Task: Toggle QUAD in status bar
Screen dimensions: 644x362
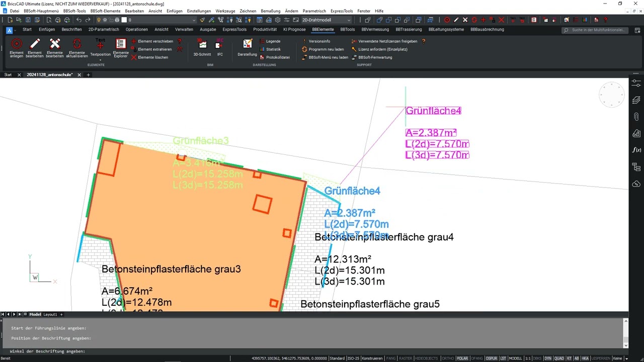Action: click(x=559, y=358)
